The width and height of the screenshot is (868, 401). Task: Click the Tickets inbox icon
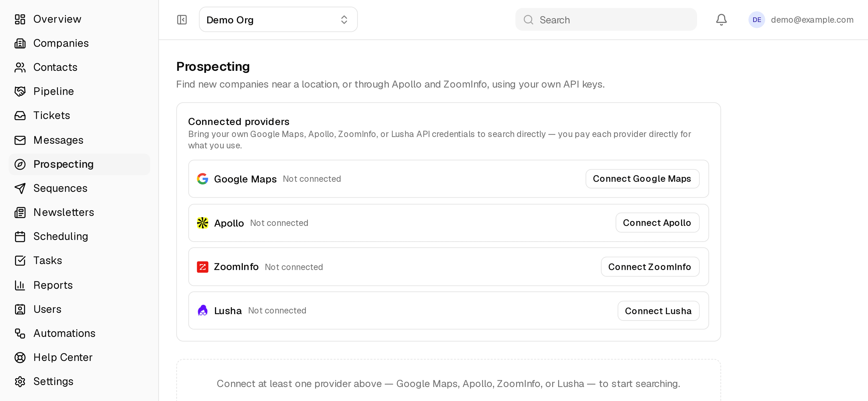[20, 116]
